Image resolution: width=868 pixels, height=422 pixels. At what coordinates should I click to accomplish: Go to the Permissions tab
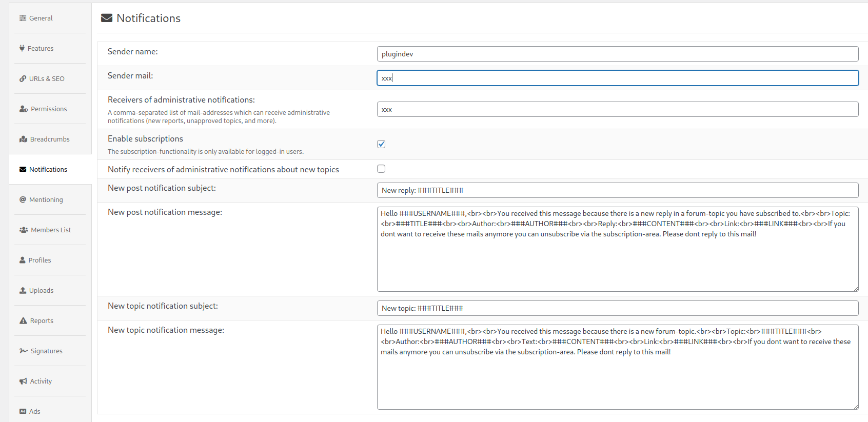click(50, 109)
